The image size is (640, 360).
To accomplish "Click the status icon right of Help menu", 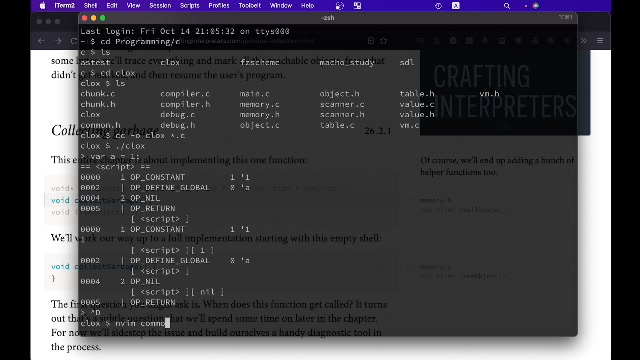I will 340,6.
